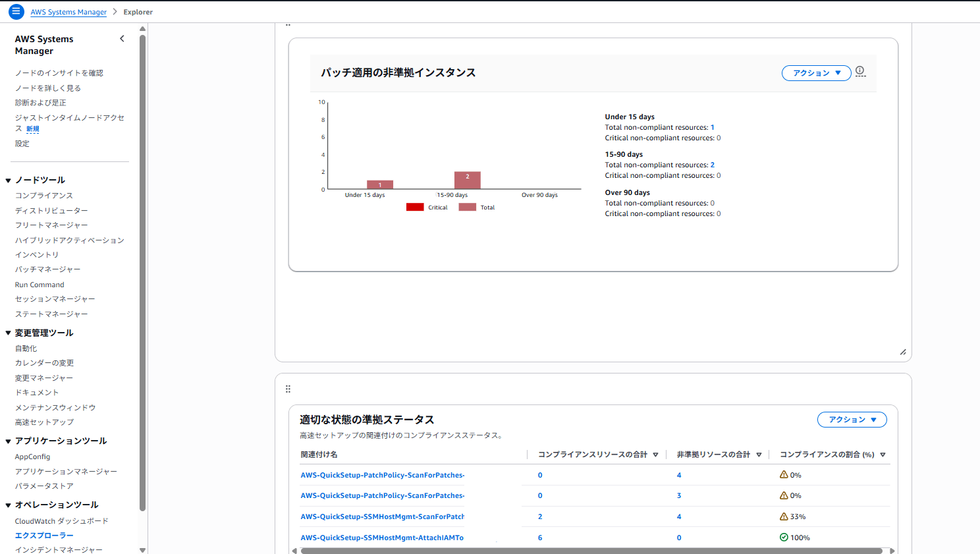Click the table's horizontal scrollbar
This screenshot has width=980, height=554.
pyautogui.click(x=591, y=551)
